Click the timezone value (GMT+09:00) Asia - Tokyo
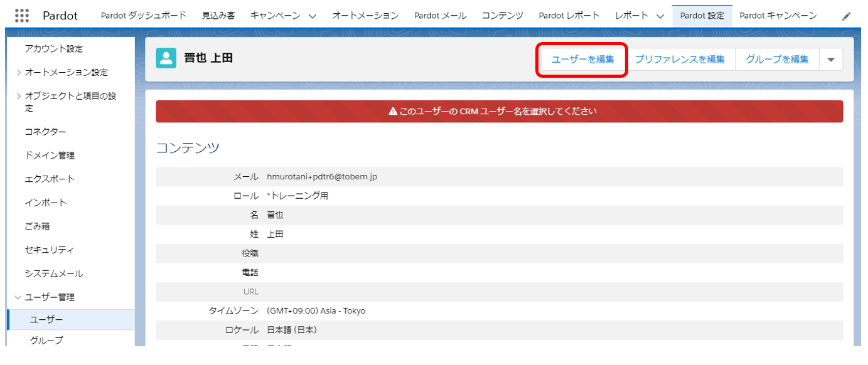Viewport: 868px width, 365px height. pyautogui.click(x=316, y=311)
